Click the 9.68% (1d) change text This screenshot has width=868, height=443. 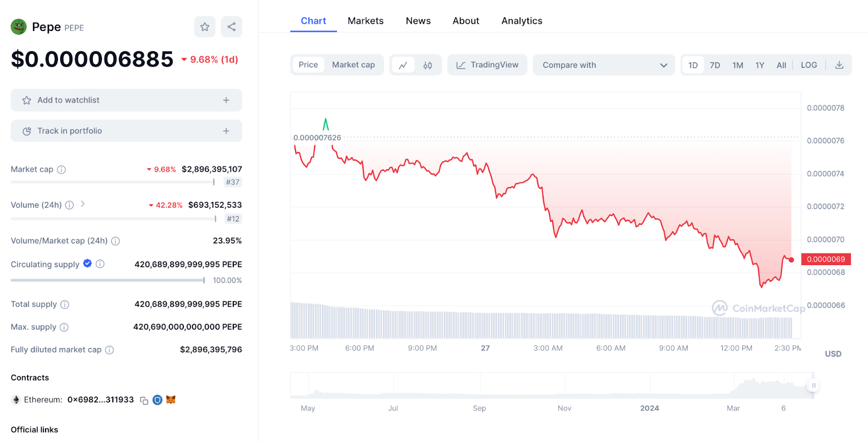point(214,60)
